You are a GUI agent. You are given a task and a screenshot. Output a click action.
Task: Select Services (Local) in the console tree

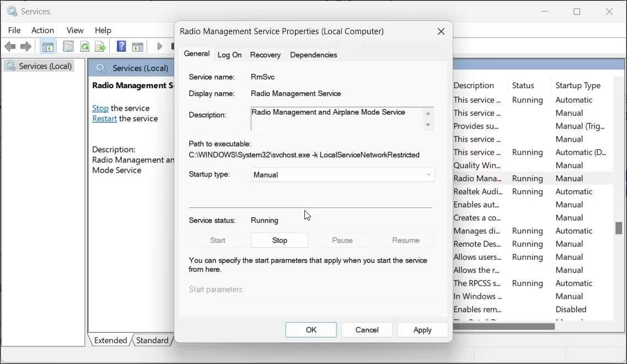tap(45, 66)
